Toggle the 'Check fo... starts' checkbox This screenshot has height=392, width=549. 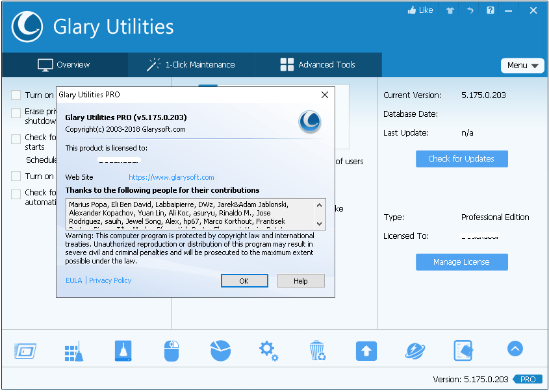tap(16, 139)
